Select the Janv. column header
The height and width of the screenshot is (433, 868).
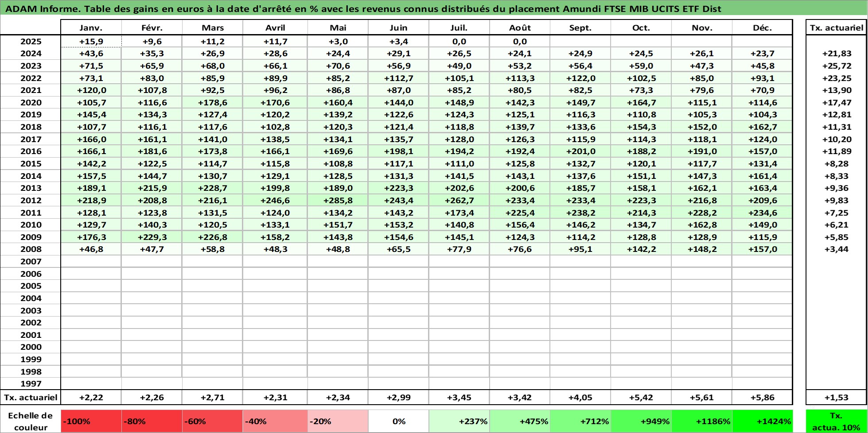pos(91,27)
